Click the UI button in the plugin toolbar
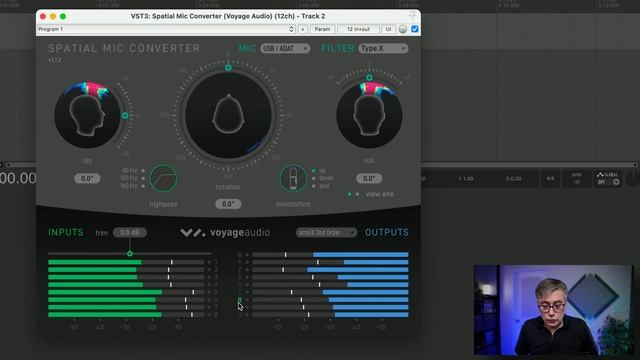Screen dimensions: 640x360 (389, 29)
